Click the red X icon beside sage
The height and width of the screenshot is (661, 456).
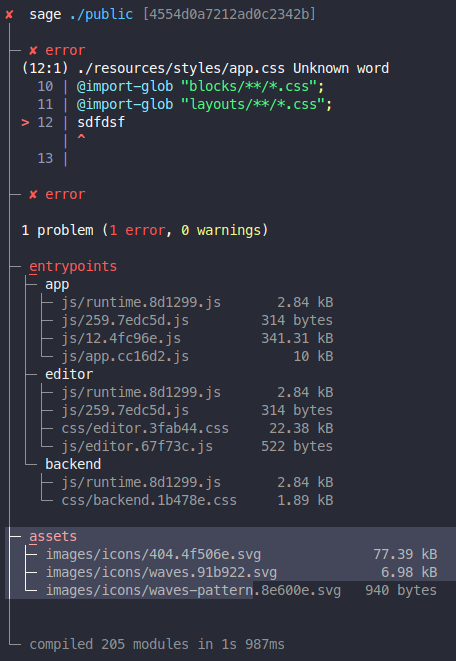(x=9, y=15)
